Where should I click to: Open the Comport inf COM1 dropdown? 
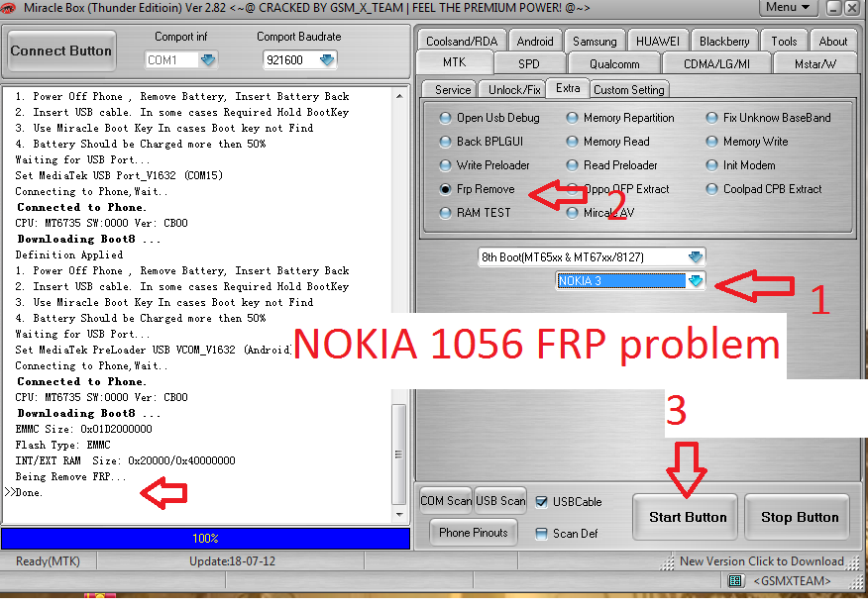click(208, 59)
